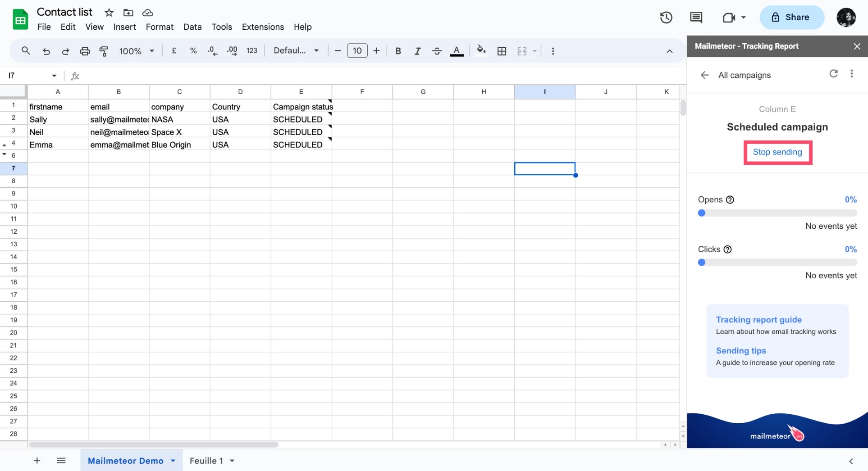Viewport: 868px width, 471px height.
Task: Toggle italic formatting
Action: point(417,51)
